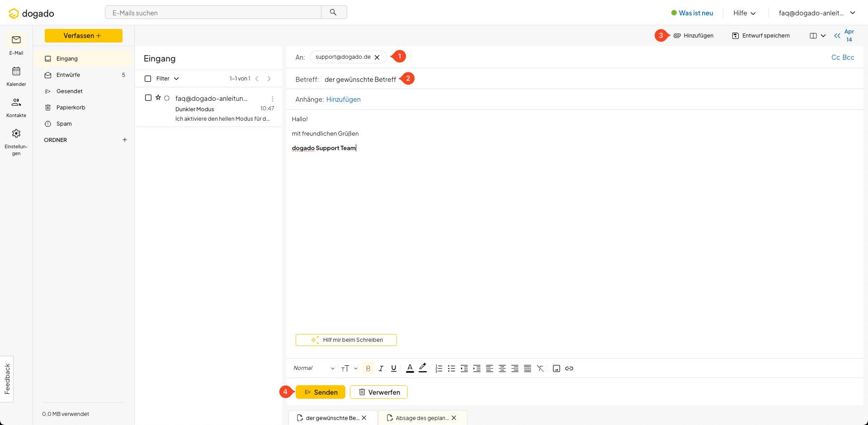Screen dimensions: 868x425
Task: Open the Gesendet folder
Action: 84,91
